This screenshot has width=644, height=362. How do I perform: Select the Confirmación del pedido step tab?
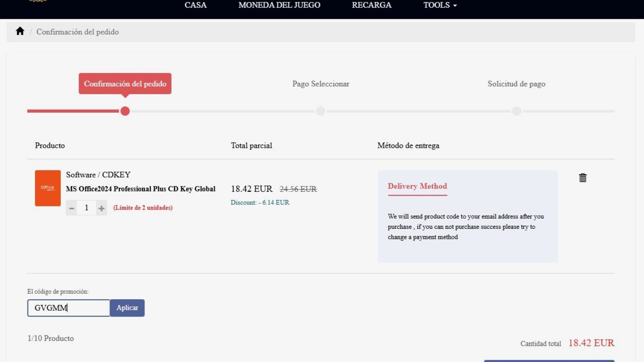(125, 84)
